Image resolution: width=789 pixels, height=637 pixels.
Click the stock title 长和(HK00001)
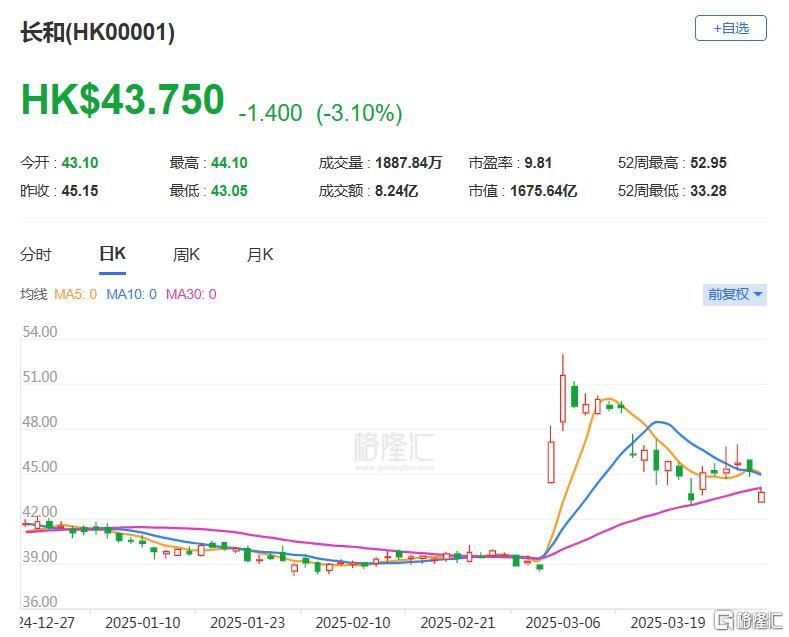point(98,33)
